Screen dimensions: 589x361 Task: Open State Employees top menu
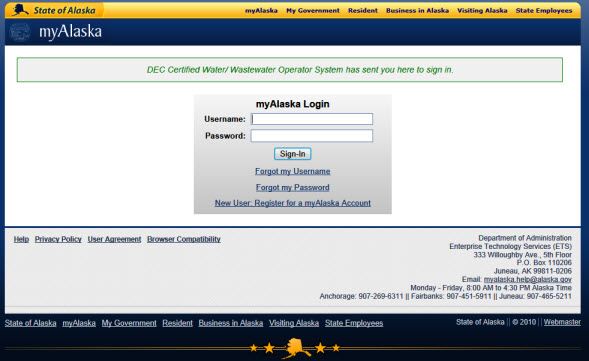[544, 11]
